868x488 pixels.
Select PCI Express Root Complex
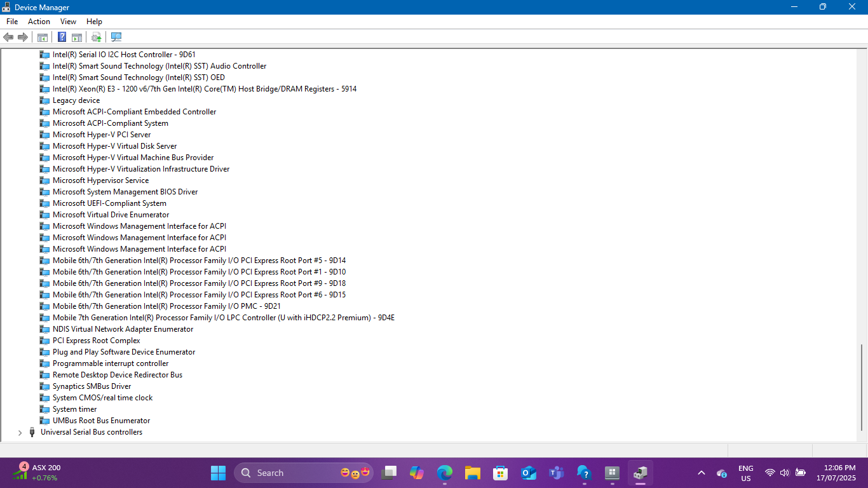(x=96, y=341)
